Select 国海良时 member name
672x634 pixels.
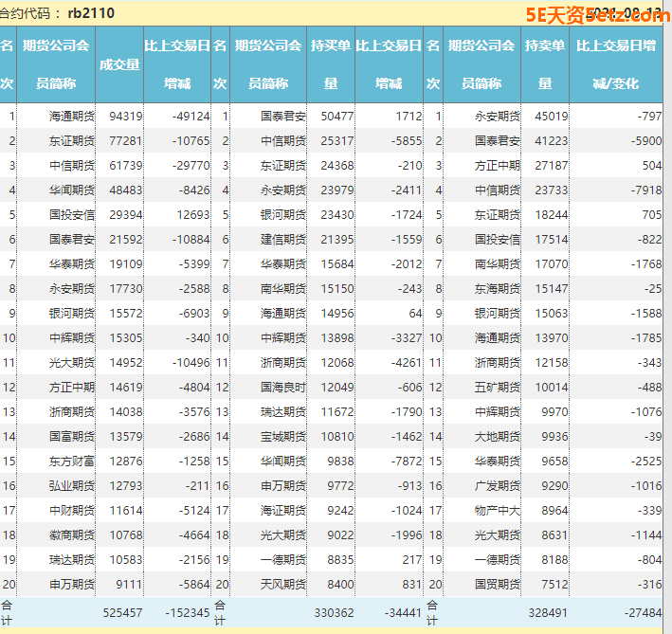[283, 388]
